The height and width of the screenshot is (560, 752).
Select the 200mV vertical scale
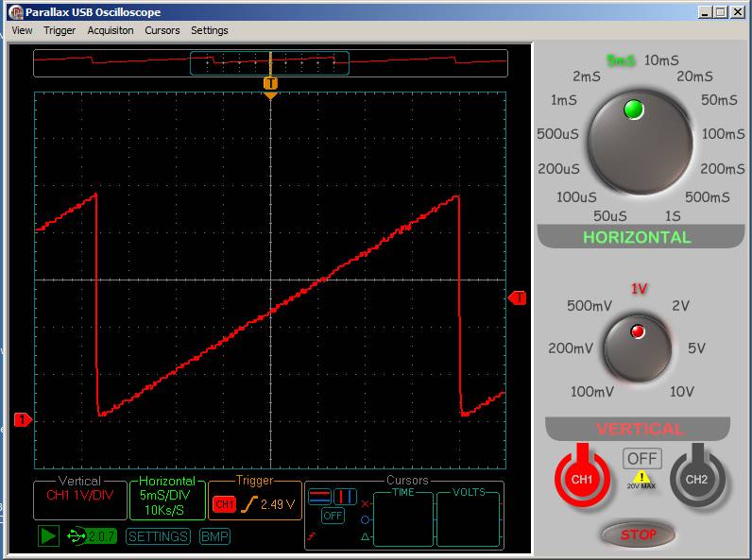point(571,348)
